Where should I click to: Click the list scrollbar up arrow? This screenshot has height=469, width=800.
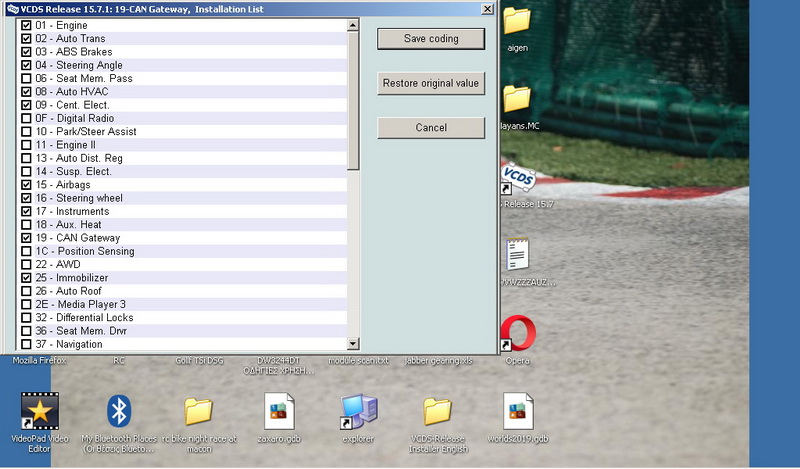353,25
